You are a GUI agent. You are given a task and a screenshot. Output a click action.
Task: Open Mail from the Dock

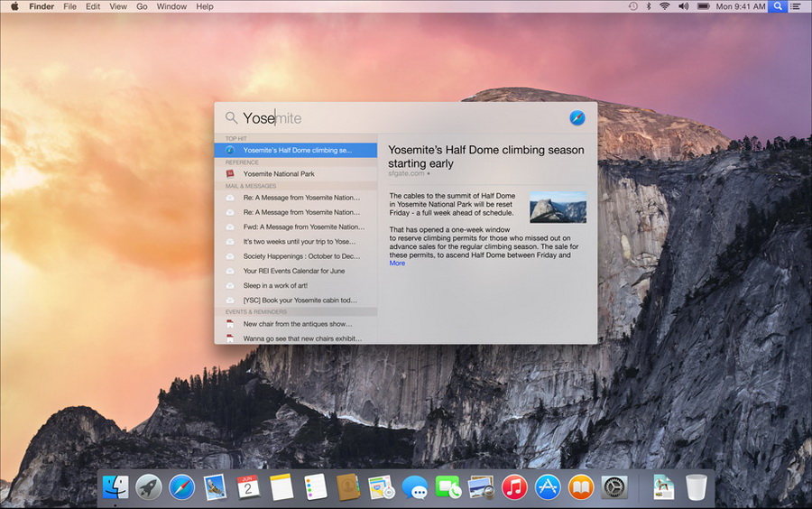(x=215, y=487)
